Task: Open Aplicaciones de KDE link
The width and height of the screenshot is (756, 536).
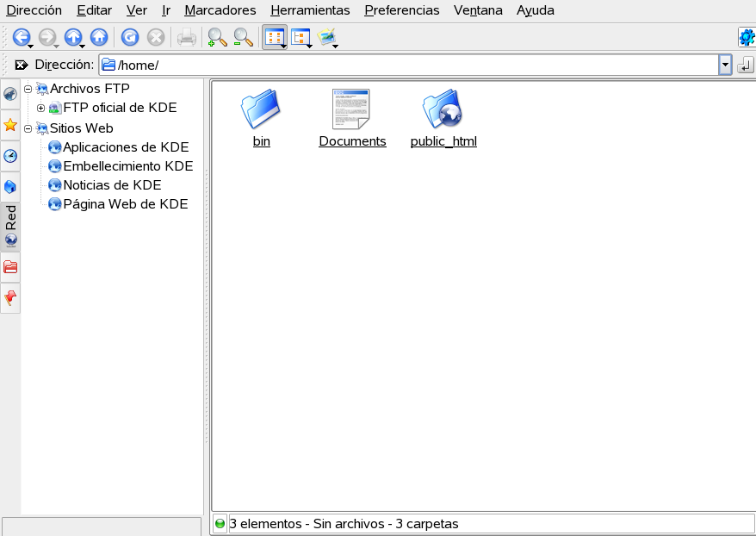Action: click(x=126, y=147)
